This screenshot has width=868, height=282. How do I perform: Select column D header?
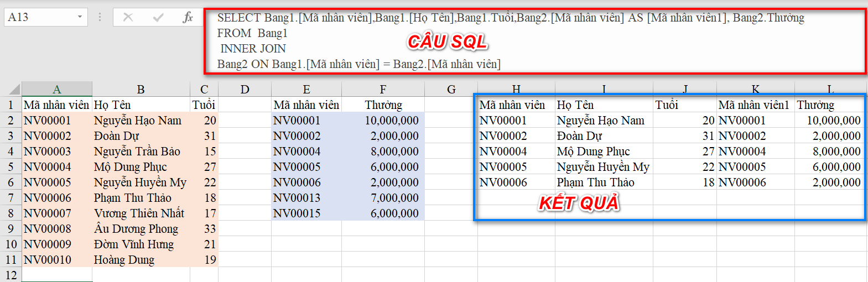click(x=245, y=90)
